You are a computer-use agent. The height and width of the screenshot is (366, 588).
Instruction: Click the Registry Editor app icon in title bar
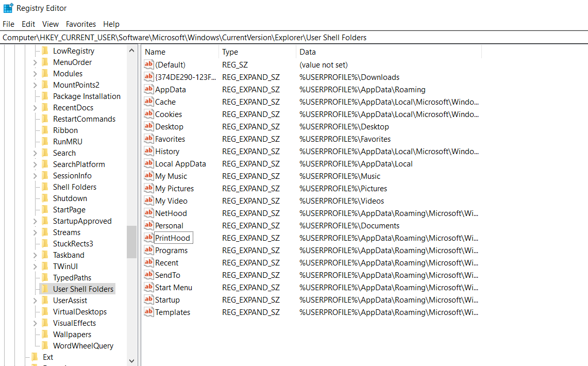click(x=8, y=8)
